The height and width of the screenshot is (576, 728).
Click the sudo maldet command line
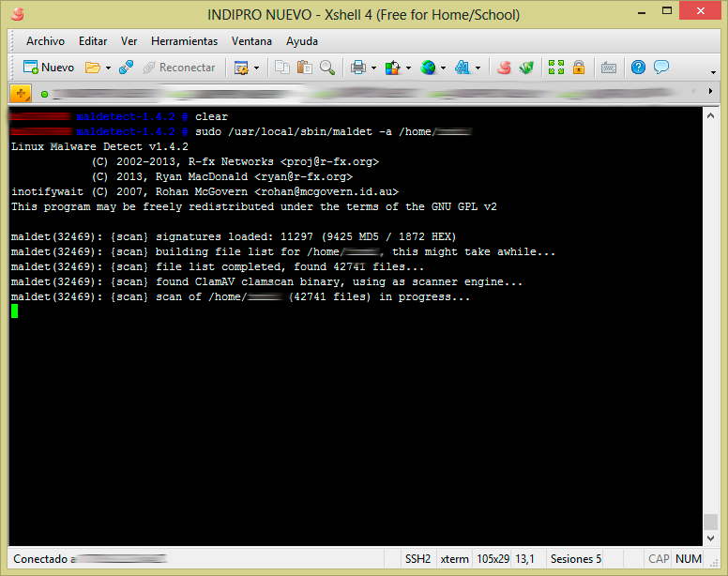[x=333, y=132]
